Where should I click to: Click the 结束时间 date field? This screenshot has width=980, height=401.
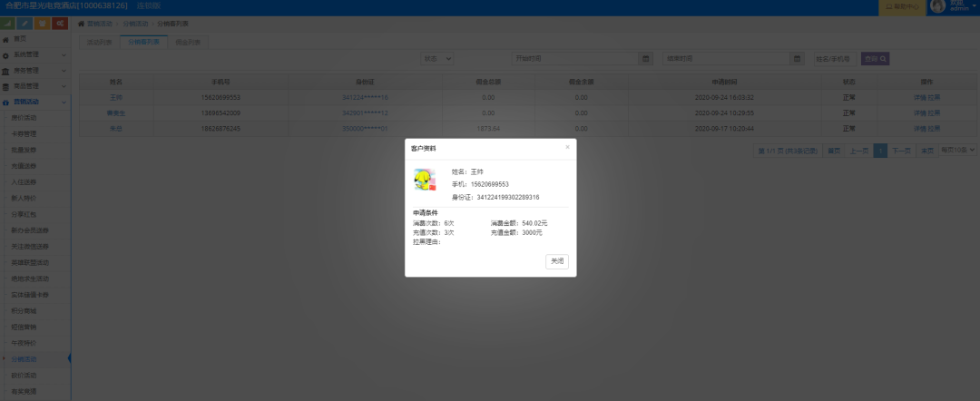tap(726, 59)
